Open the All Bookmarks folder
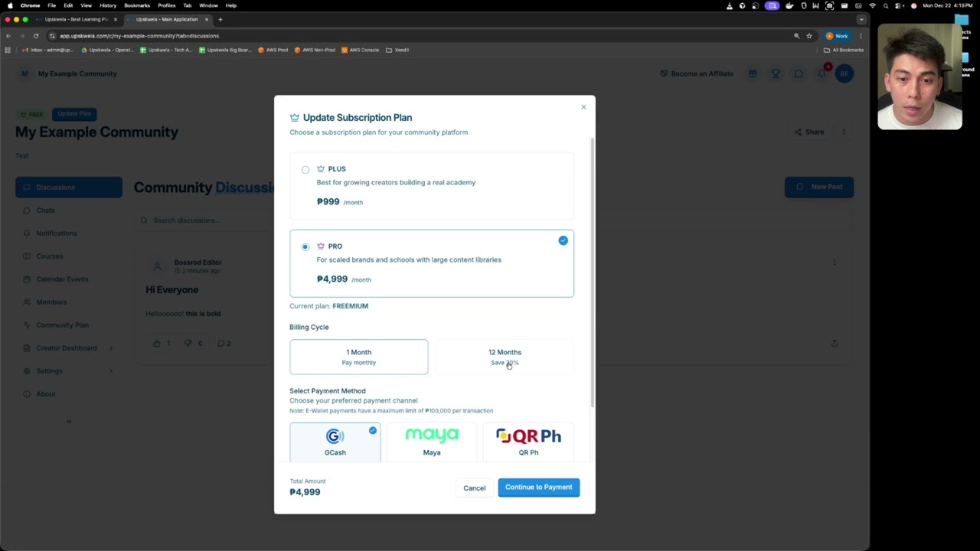The width and height of the screenshot is (980, 551). pyautogui.click(x=843, y=50)
